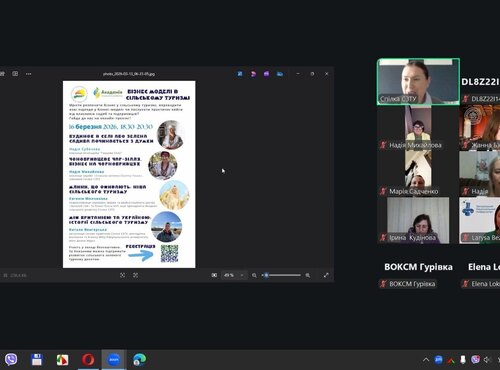
Task: Open Microsoft Edge from the taskbar
Action: [x=139, y=360]
